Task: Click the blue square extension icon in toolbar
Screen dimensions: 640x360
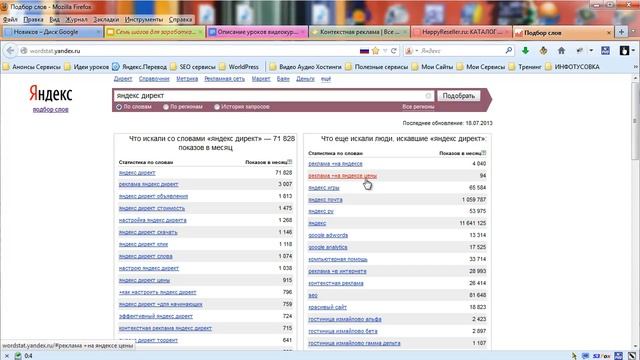Action: pos(605,50)
